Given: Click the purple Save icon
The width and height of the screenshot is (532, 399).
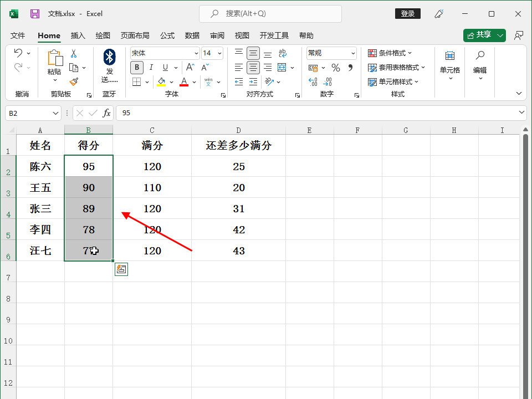Looking at the screenshot, I should pos(34,13).
